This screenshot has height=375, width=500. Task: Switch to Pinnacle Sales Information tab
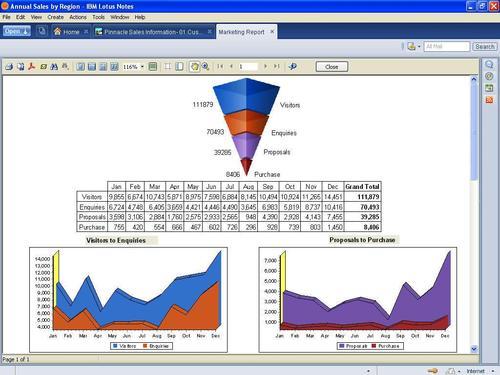153,32
